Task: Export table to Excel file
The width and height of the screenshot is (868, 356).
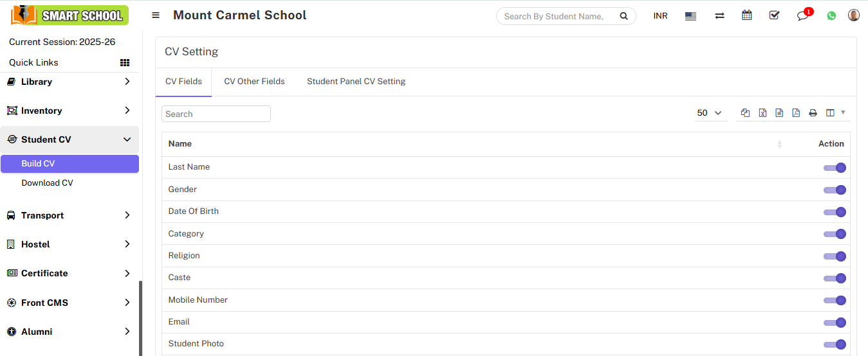Action: [762, 113]
